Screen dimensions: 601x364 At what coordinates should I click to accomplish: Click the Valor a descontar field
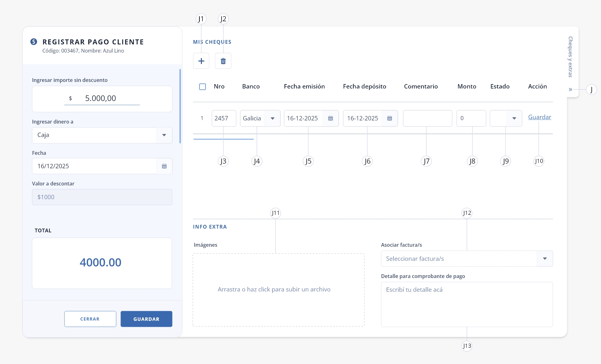(102, 197)
